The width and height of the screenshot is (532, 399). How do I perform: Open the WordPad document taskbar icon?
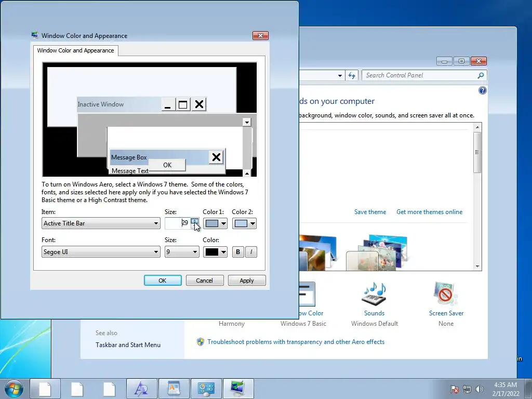coord(174,389)
